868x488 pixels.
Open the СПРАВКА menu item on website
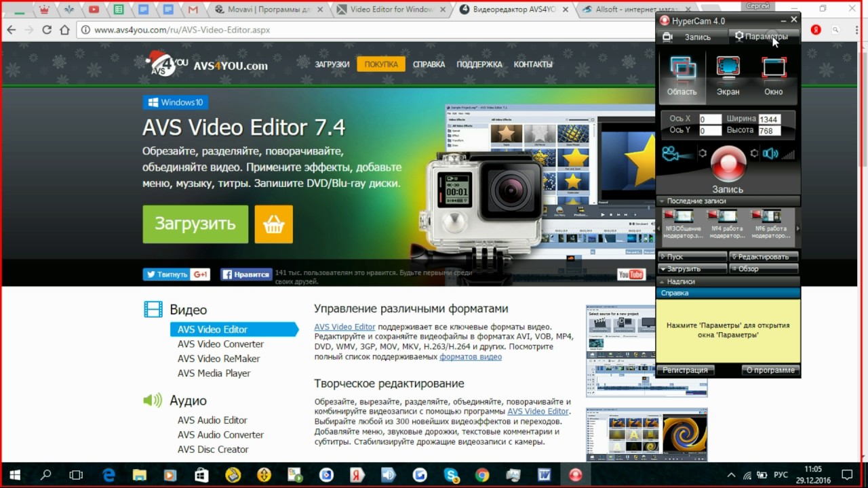tap(429, 64)
